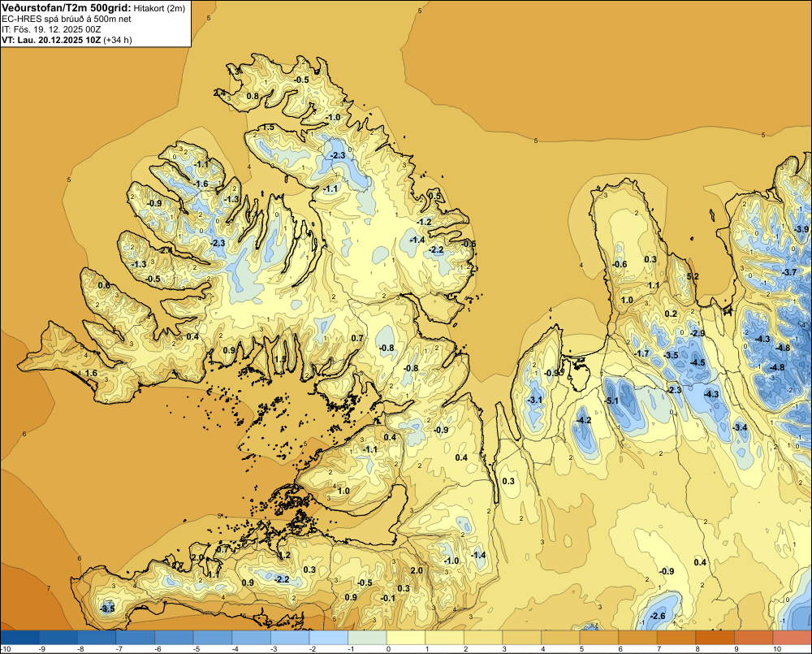Viewport: 812px width, 654px height.
Task: Click the -4.5 temperature value on the map
Action: 698,362
